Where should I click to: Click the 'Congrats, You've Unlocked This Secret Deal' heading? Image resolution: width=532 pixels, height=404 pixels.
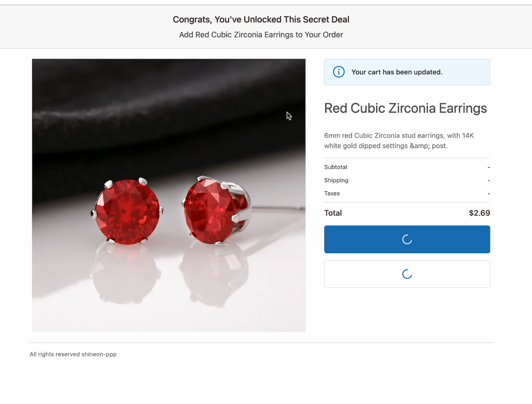tap(261, 20)
